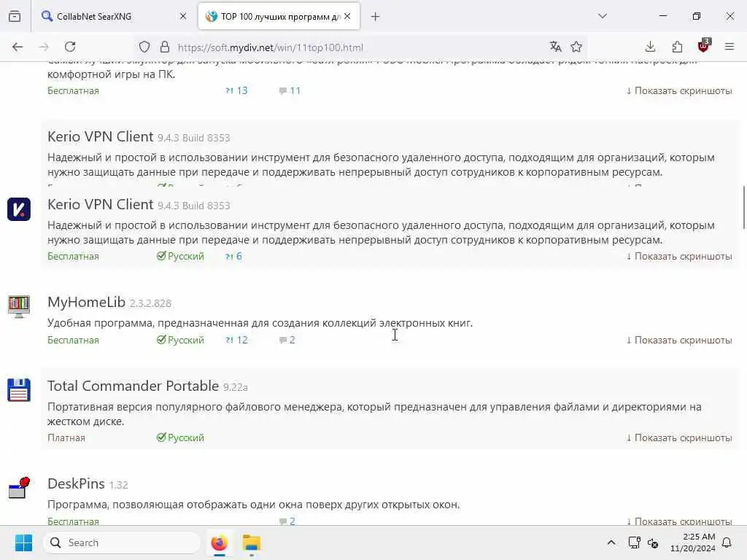Open the Firefox View icon
747x560 pixels.
pos(15,16)
